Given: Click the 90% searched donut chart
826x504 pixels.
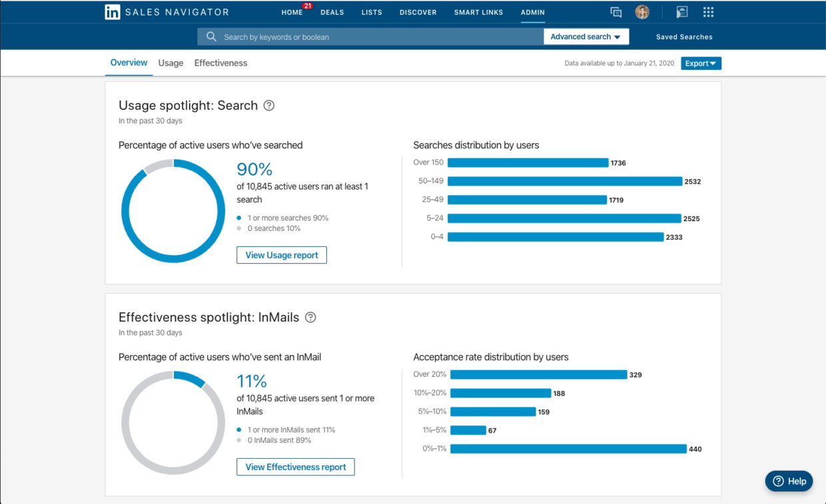Looking at the screenshot, I should coord(173,208).
